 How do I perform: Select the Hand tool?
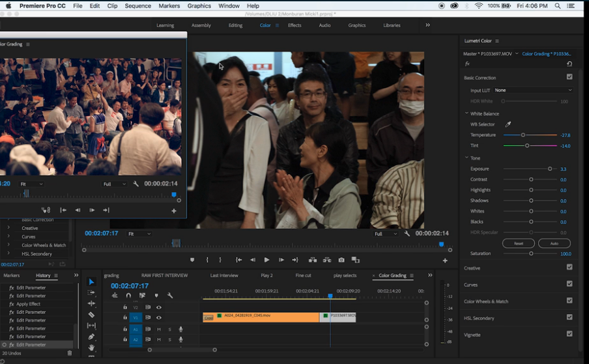tap(91, 347)
